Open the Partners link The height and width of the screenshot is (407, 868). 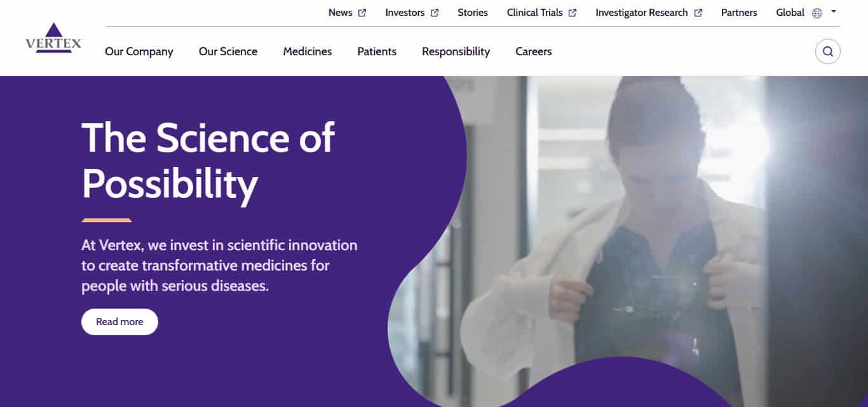[x=739, y=13]
